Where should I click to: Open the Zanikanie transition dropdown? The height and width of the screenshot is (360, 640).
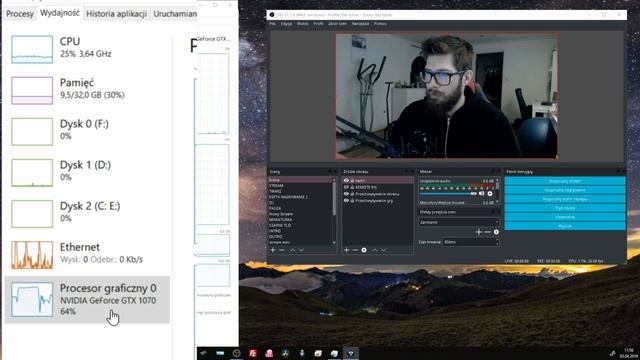459,222
